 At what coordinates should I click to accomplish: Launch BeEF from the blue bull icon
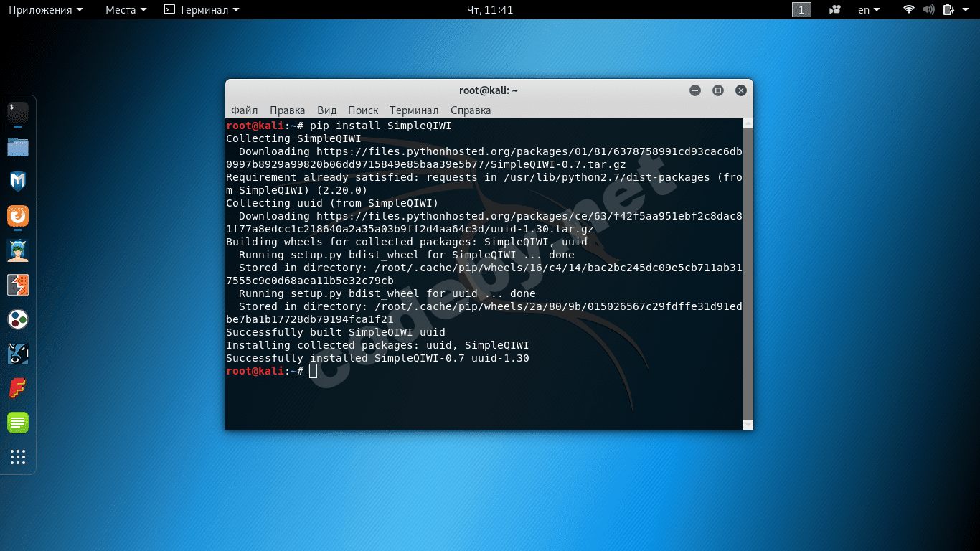coord(18,354)
